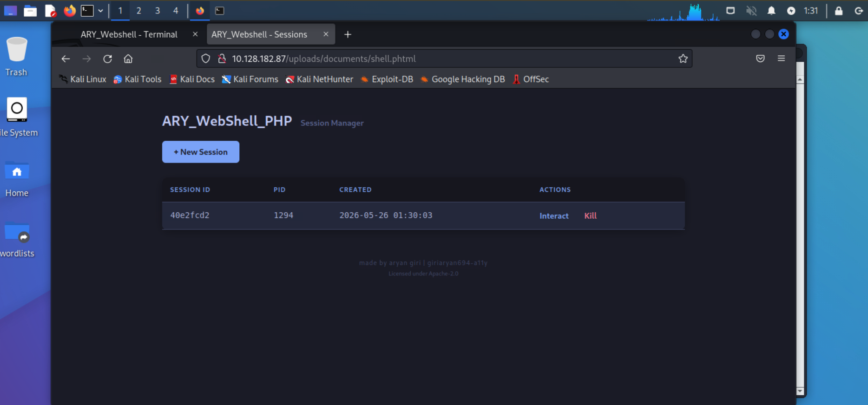Interact with session 40e2fcd2
This screenshot has width=868, height=405.
coord(554,216)
